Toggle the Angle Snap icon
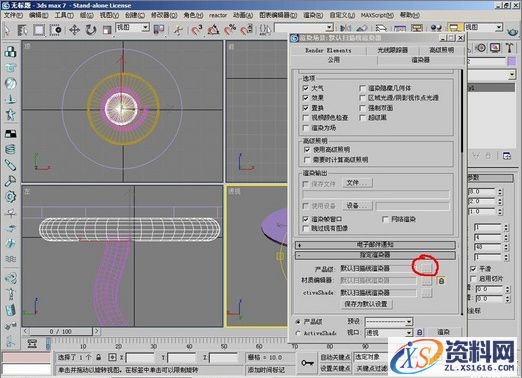 point(213,30)
